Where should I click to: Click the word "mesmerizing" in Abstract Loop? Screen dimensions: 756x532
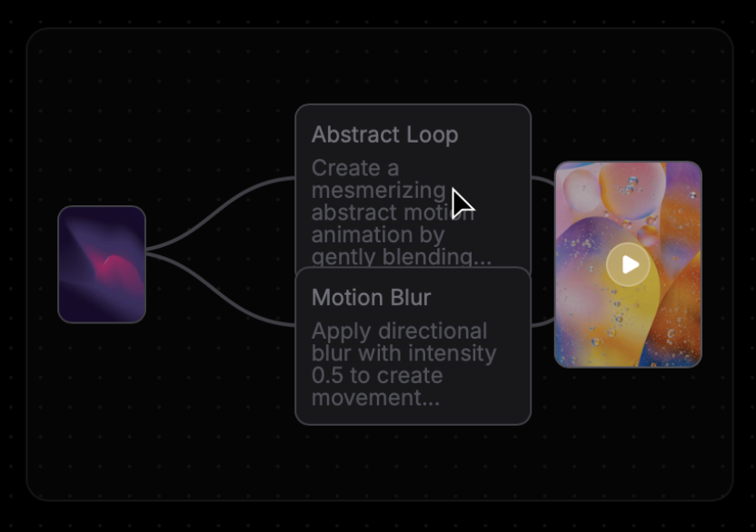378,191
